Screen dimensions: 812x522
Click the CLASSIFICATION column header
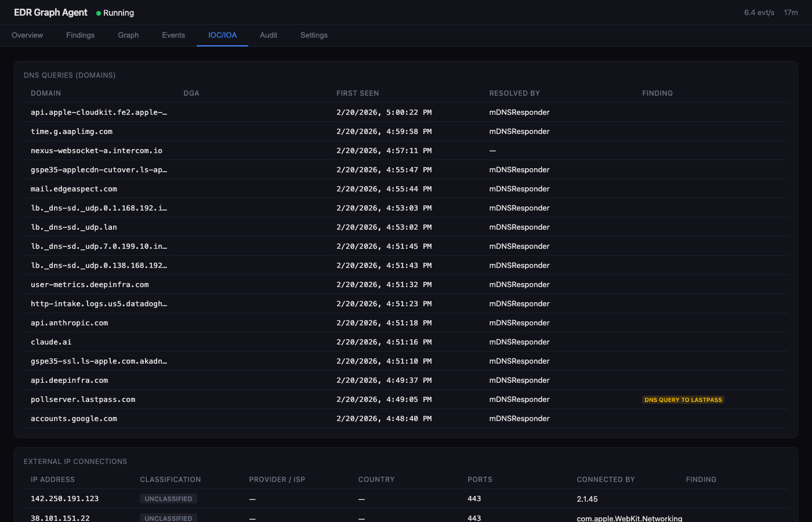click(x=171, y=480)
